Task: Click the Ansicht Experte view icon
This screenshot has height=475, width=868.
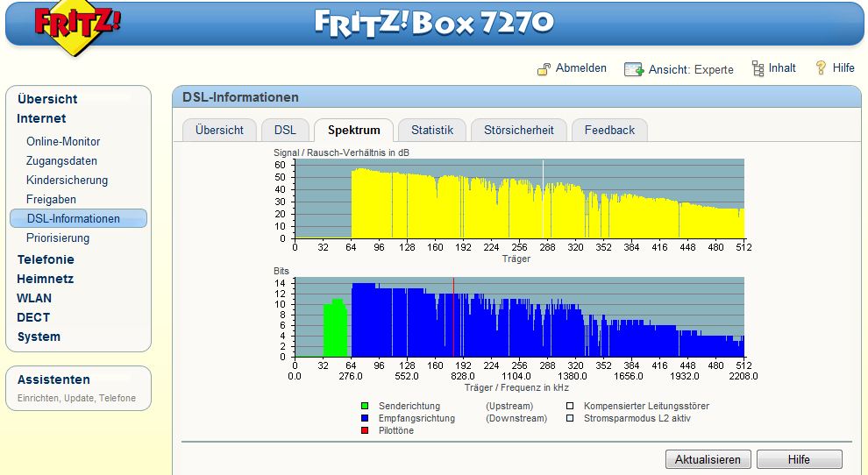Action: point(634,69)
